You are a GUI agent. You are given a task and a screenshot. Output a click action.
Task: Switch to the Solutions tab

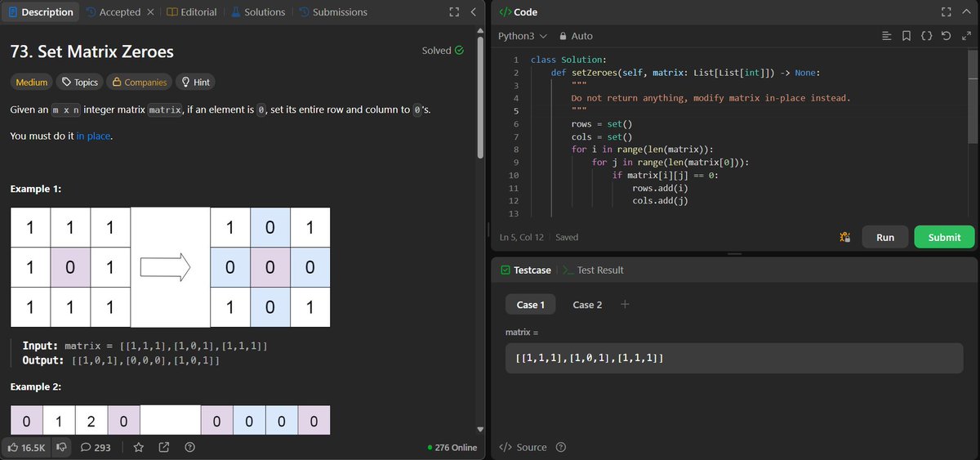(258, 12)
